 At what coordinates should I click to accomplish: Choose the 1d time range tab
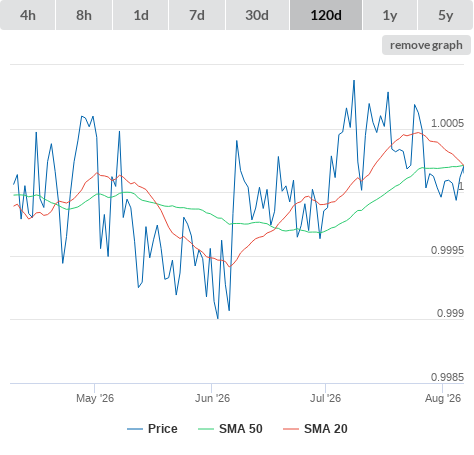[x=141, y=15]
